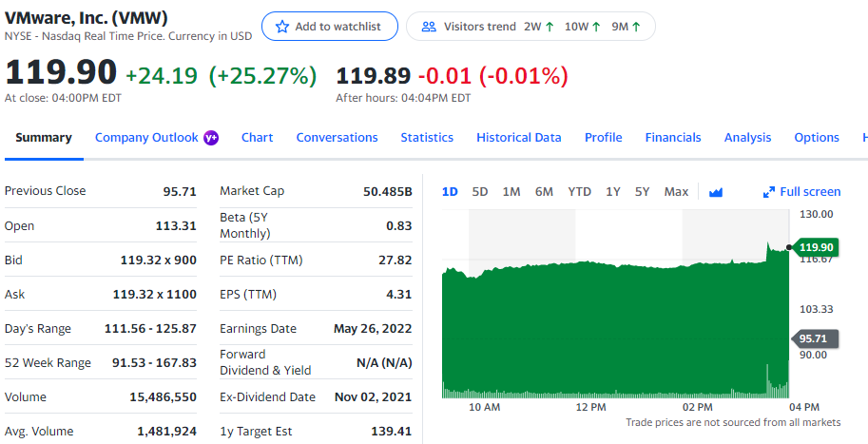This screenshot has width=868, height=444.
Task: Click the Trade prices disclaimer text
Action: coord(733,422)
